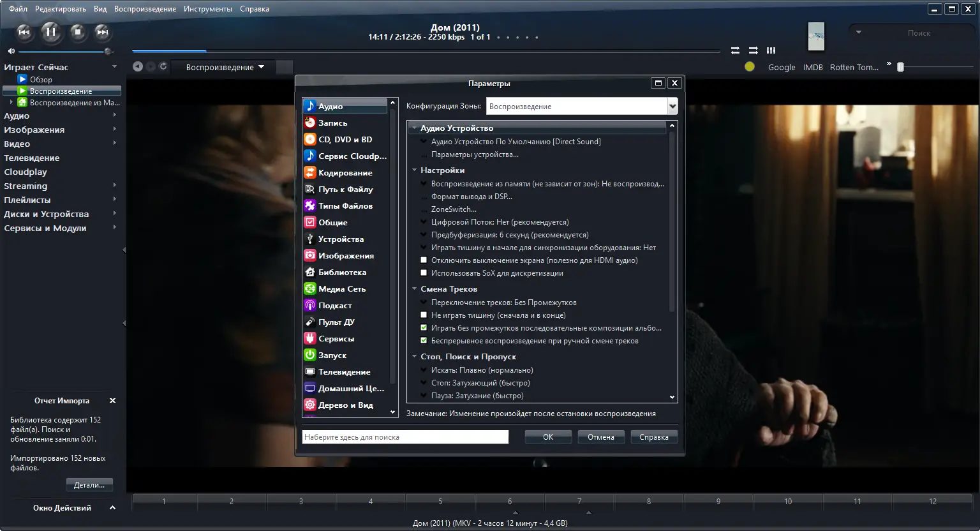Click the volume slider
This screenshot has height=531, width=980.
(x=64, y=51)
